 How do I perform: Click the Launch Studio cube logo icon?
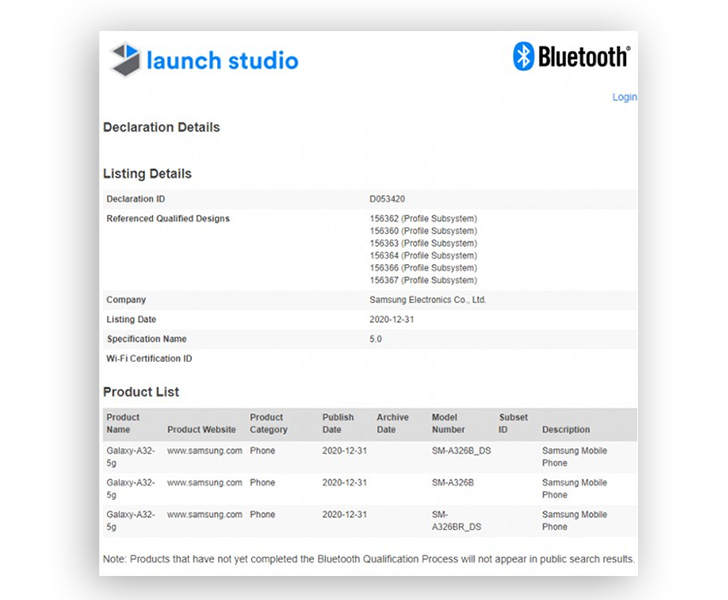click(125, 59)
